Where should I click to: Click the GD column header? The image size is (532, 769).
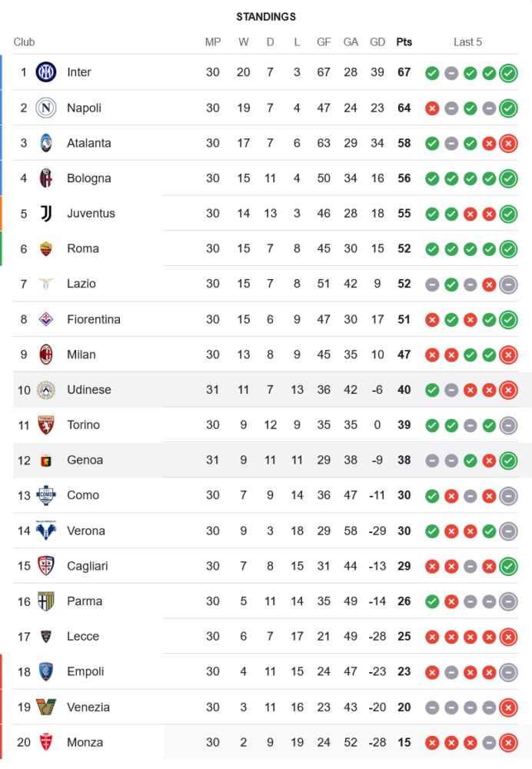pos(377,42)
